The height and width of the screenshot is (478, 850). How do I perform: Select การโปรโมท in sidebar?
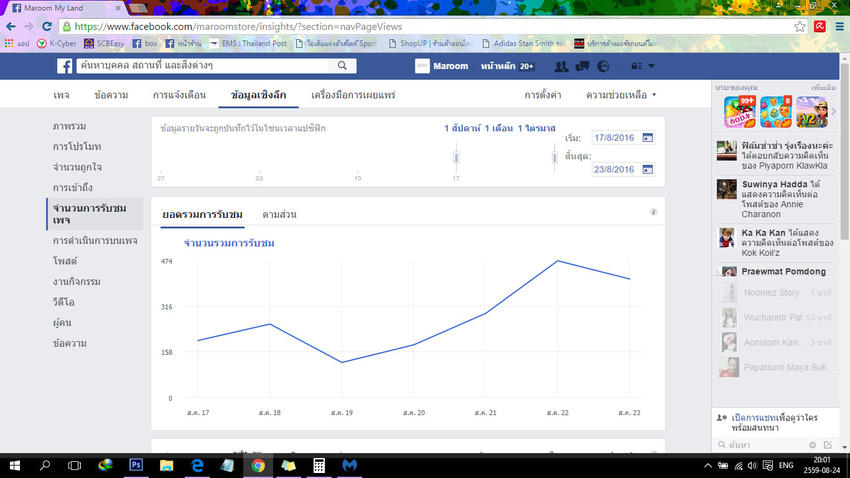[x=77, y=147]
